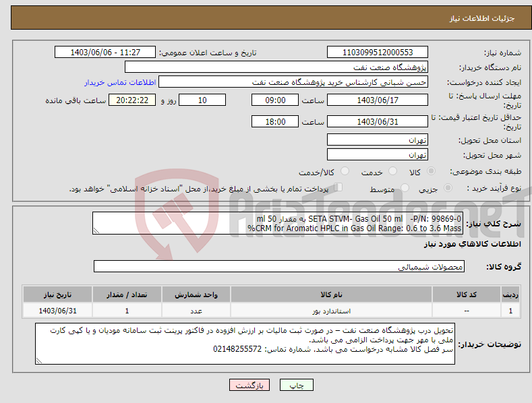Click the resize handle of buyer notes textarea

[39, 361]
